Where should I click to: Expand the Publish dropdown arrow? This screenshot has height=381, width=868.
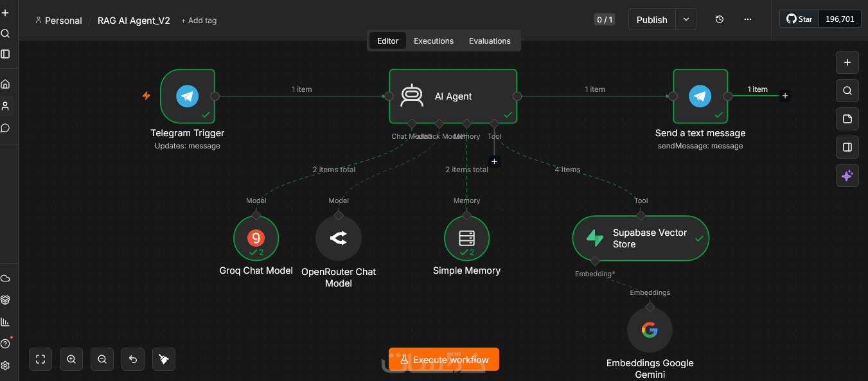tap(686, 19)
